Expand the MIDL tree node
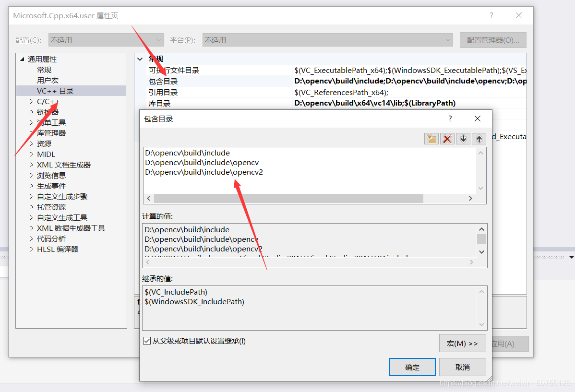The width and height of the screenshot is (575, 392). pos(31,154)
